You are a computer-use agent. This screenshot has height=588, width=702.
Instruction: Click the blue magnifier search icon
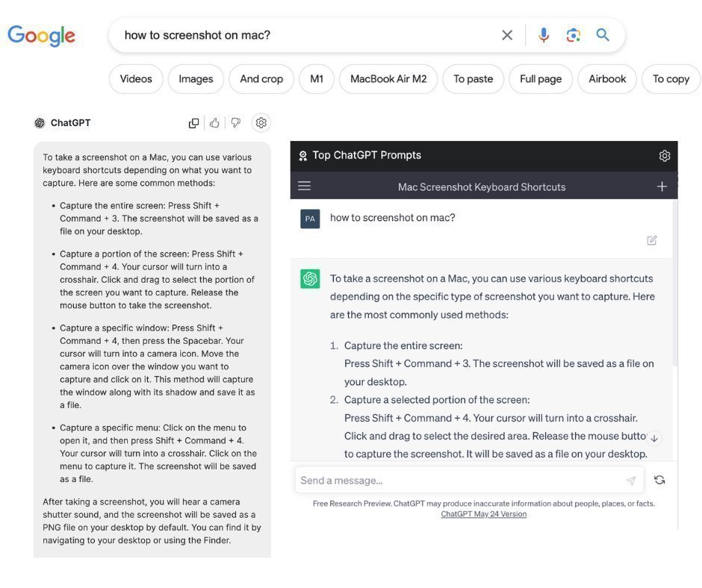point(603,35)
